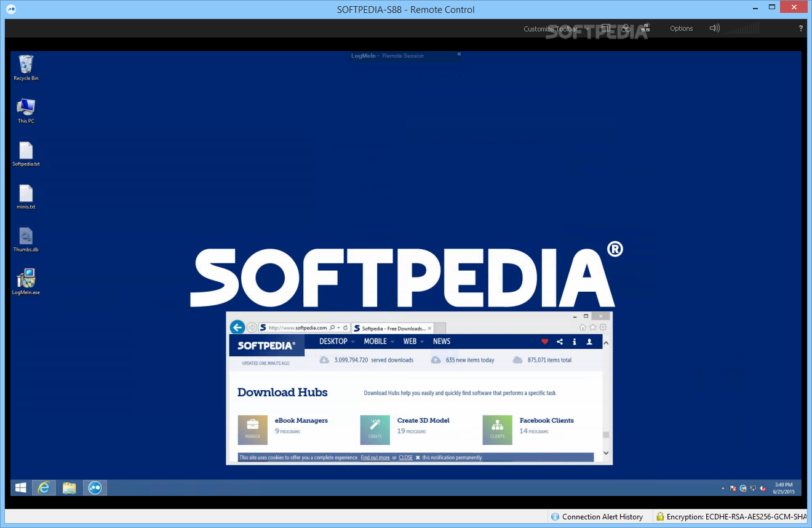Image resolution: width=812 pixels, height=528 pixels.
Task: Click browser scrollbar up arrow
Action: (x=606, y=343)
